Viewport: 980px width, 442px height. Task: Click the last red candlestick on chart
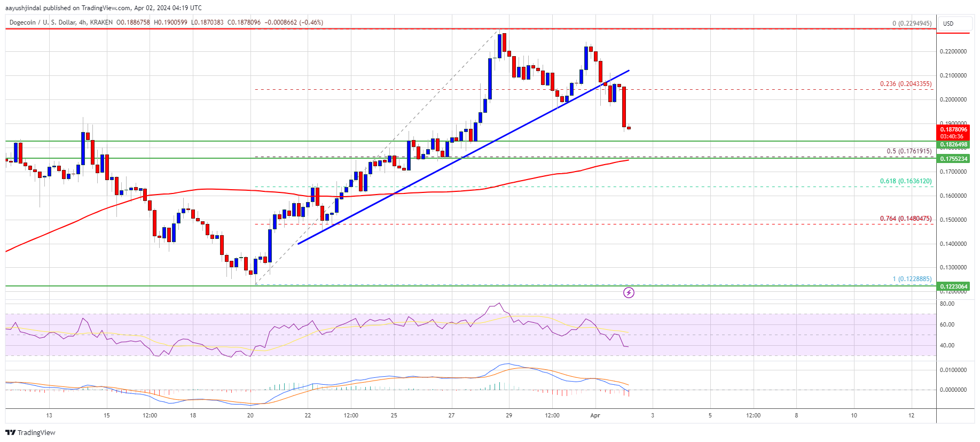629,128
